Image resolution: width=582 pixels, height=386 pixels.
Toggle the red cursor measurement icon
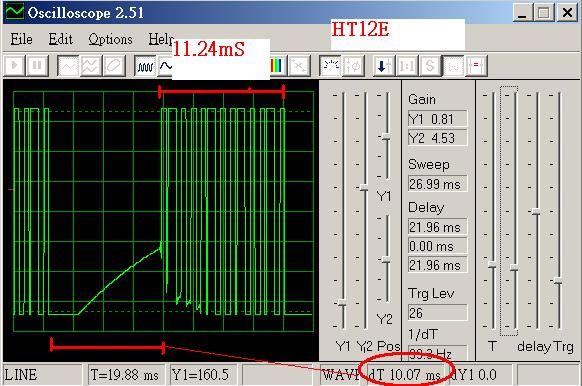pyautogui.click(x=476, y=66)
